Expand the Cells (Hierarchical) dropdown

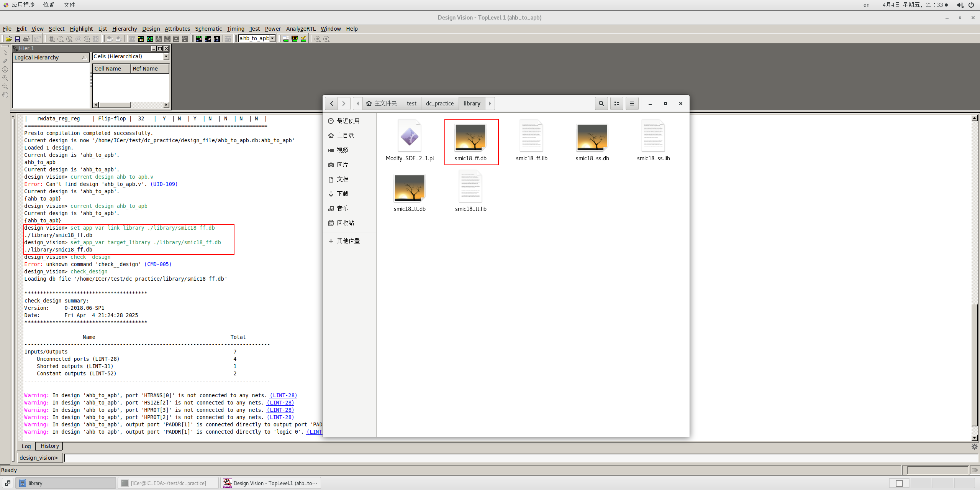click(x=166, y=57)
